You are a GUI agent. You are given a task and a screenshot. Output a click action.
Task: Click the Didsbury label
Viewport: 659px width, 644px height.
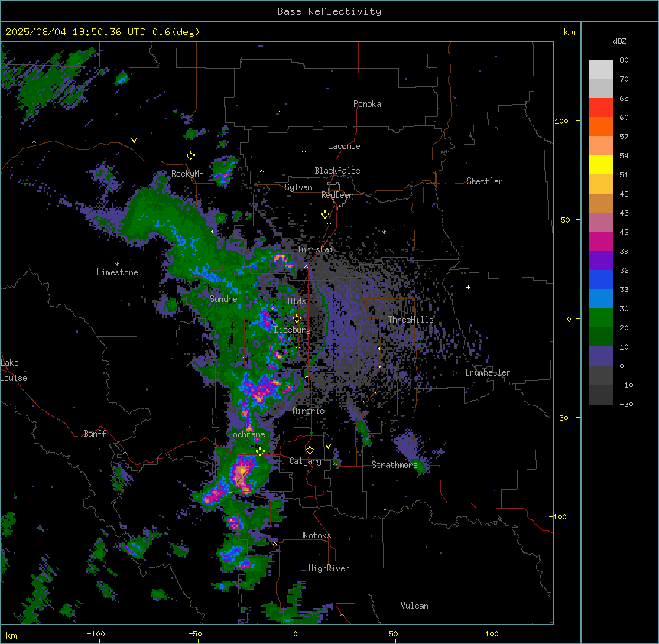[x=293, y=330]
